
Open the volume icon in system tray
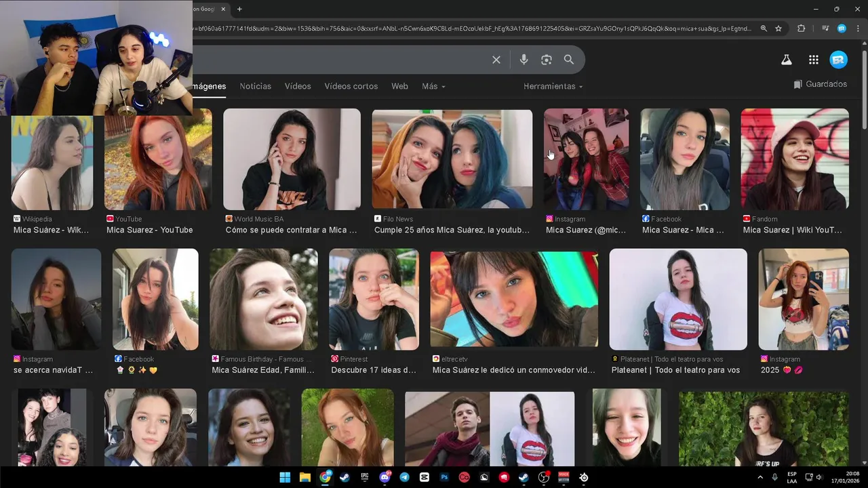[x=819, y=477]
